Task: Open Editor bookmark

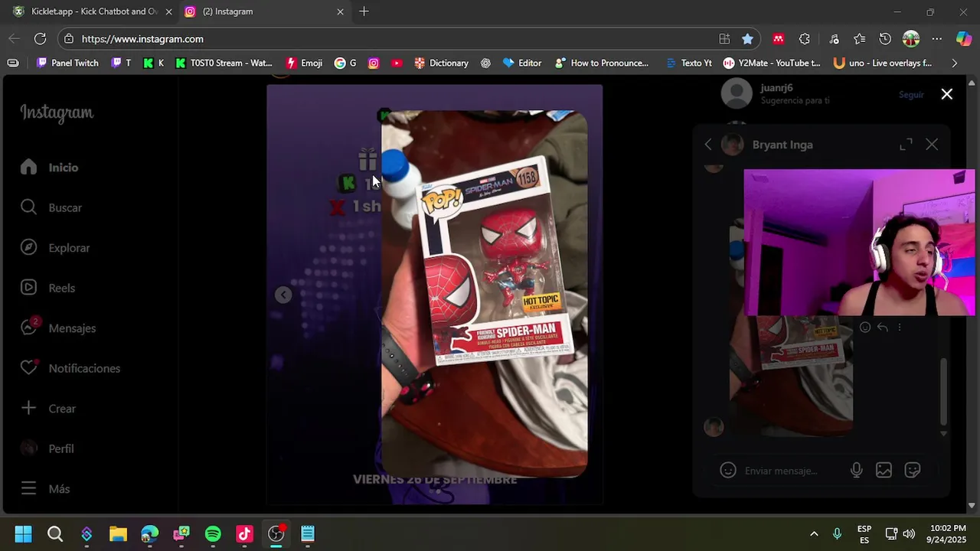Action: [x=521, y=63]
